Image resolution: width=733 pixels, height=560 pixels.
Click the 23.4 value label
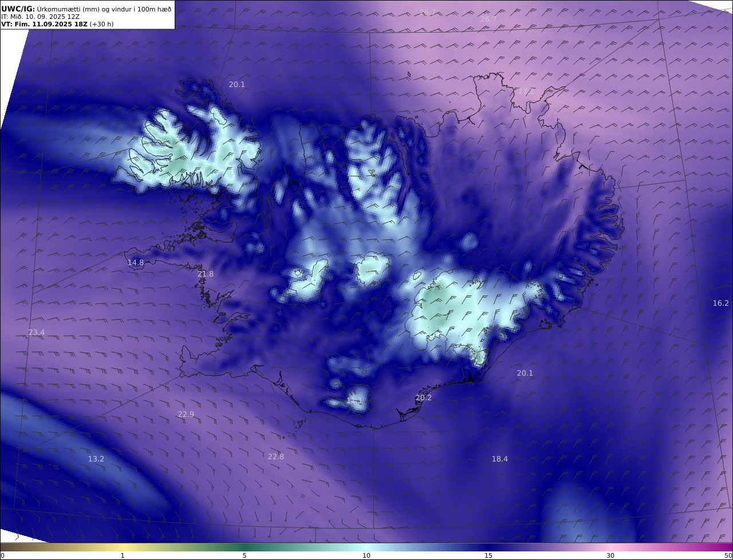pyautogui.click(x=37, y=332)
